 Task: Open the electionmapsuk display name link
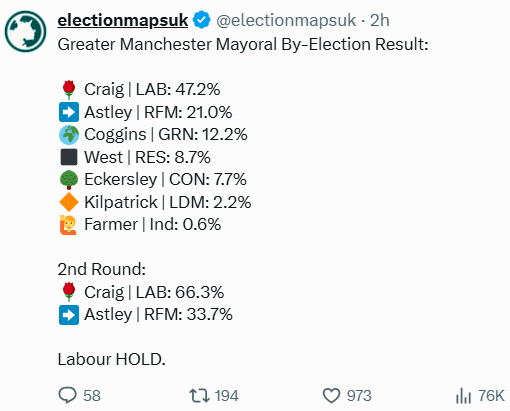[122, 20]
